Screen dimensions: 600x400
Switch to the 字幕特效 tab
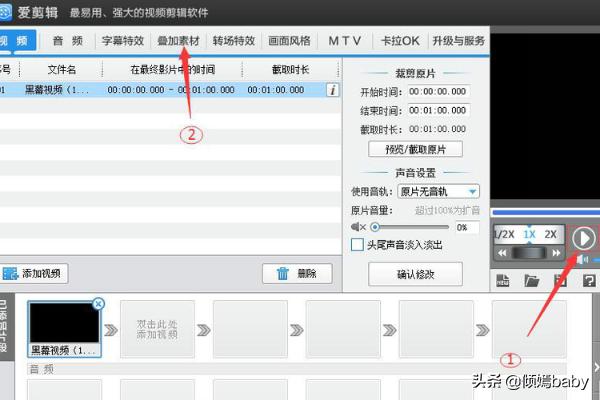point(123,41)
